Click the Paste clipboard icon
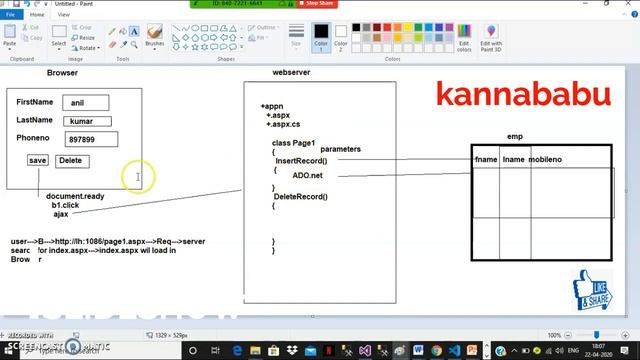Image resolution: width=640 pixels, height=360 pixels. click(x=9, y=31)
